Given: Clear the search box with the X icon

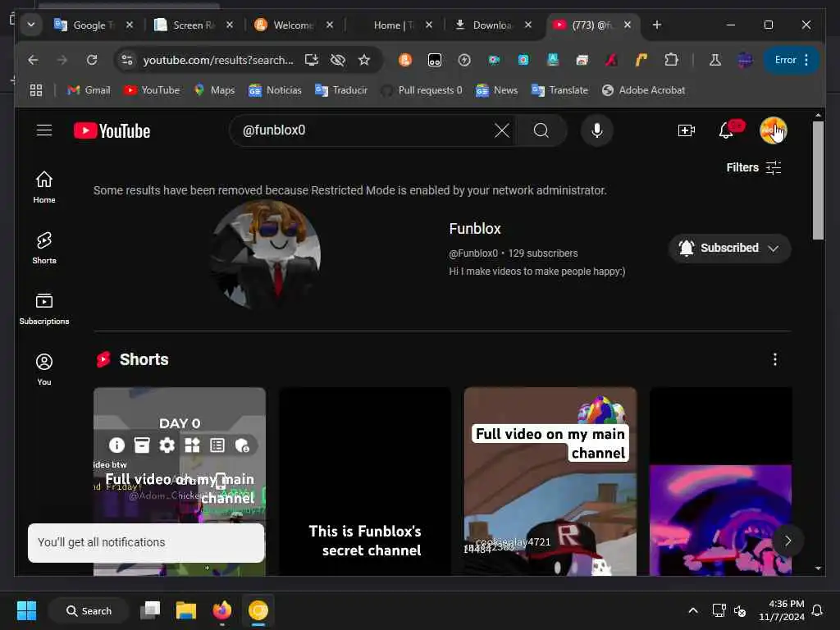Looking at the screenshot, I should tap(501, 130).
